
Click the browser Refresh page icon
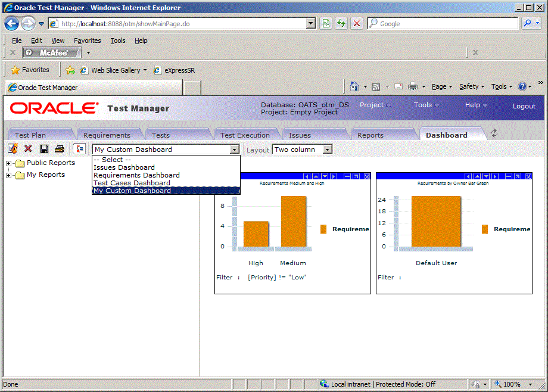341,23
